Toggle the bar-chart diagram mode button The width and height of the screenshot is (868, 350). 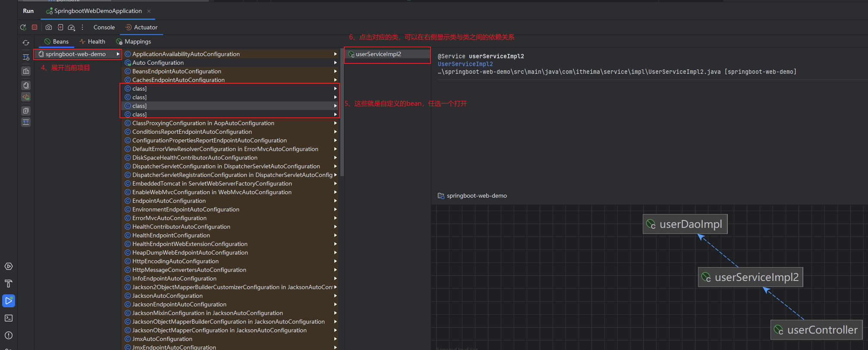[x=26, y=71]
